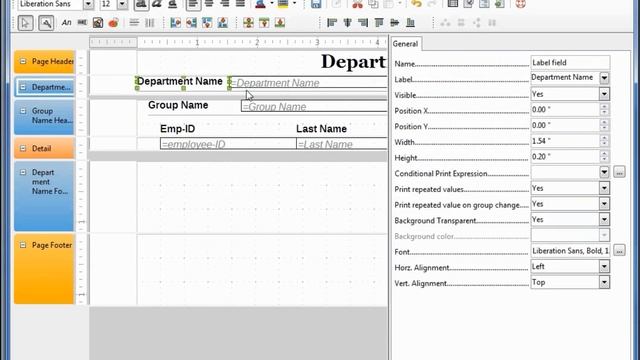
Task: Open the Conditional Print Expression dropdown
Action: click(604, 172)
